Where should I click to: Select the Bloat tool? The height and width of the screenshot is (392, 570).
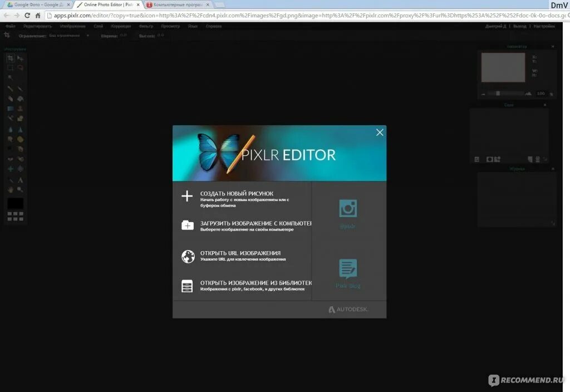10,169
